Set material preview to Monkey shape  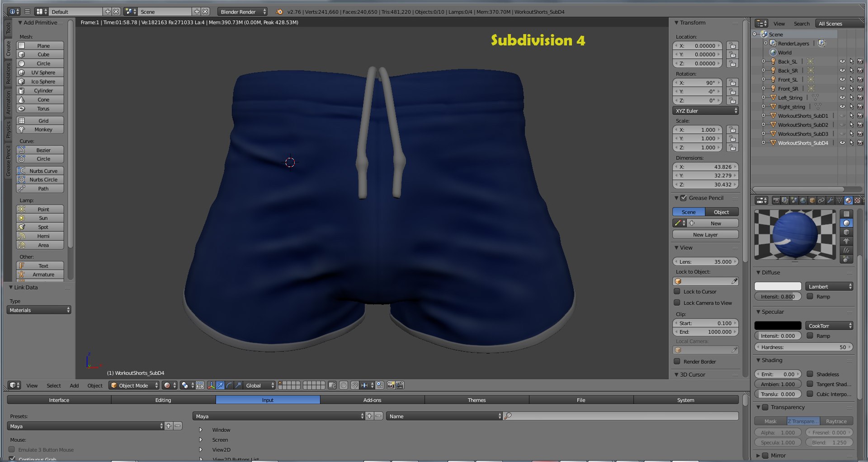(846, 241)
